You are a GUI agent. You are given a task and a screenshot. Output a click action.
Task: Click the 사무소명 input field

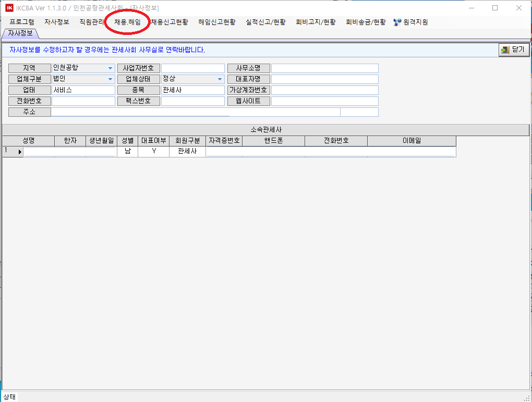[324, 68]
